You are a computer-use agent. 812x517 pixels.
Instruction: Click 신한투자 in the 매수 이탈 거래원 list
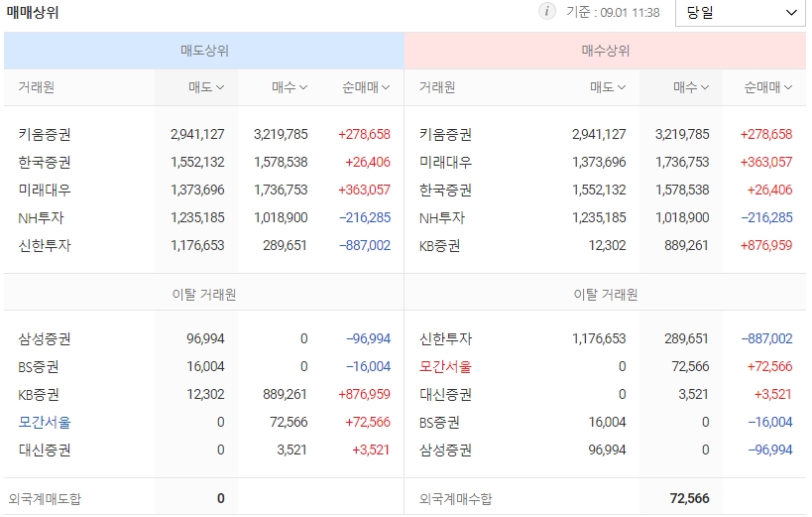point(445,338)
